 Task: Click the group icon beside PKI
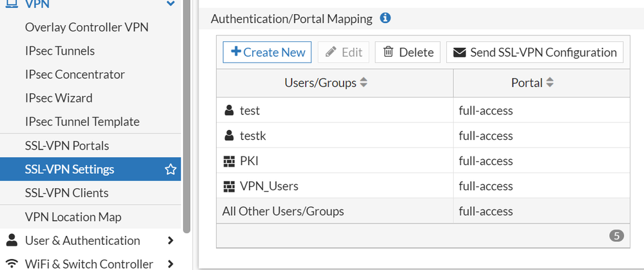pos(228,161)
